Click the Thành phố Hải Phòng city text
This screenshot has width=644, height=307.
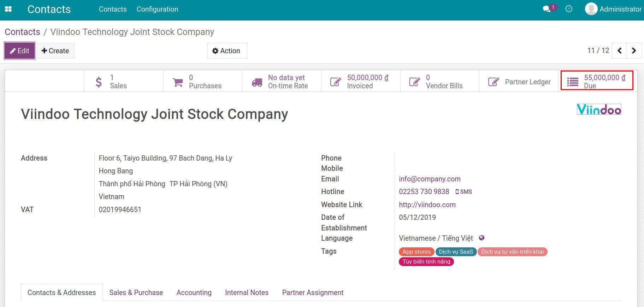(x=132, y=184)
